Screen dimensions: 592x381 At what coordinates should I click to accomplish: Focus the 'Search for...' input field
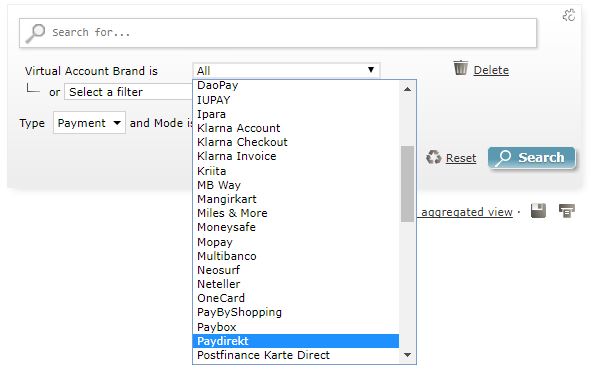[x=278, y=33]
